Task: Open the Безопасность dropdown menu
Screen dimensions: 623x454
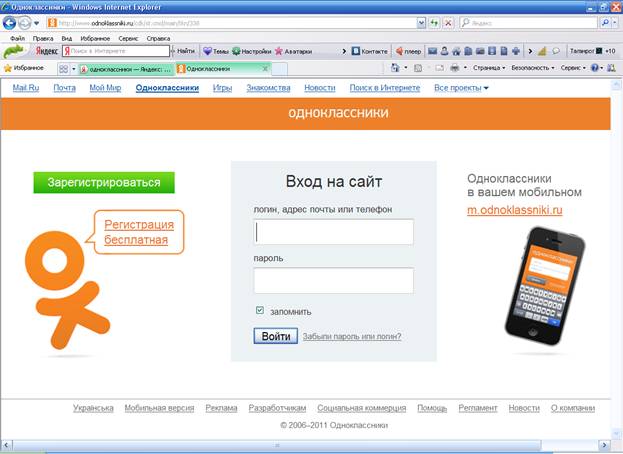Action: tap(533, 68)
